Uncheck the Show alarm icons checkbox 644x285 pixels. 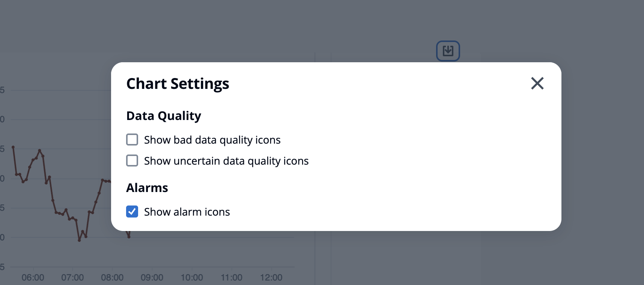click(132, 211)
